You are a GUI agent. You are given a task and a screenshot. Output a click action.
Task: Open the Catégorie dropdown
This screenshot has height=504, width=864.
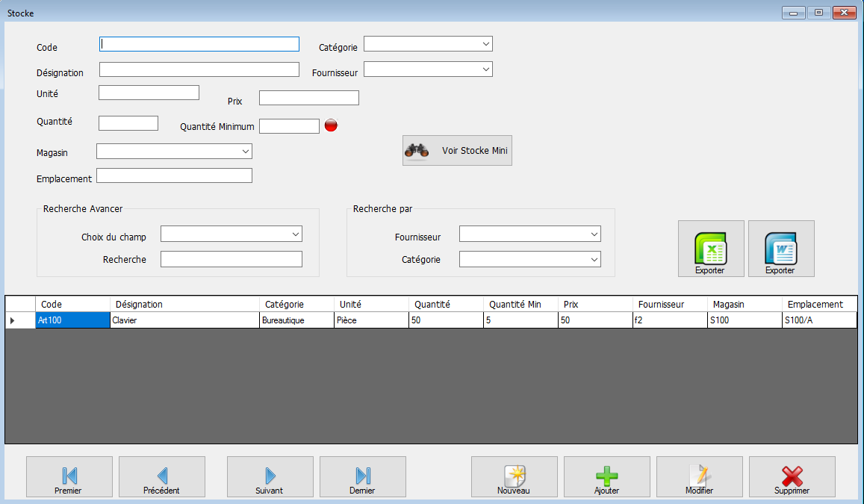coord(485,43)
